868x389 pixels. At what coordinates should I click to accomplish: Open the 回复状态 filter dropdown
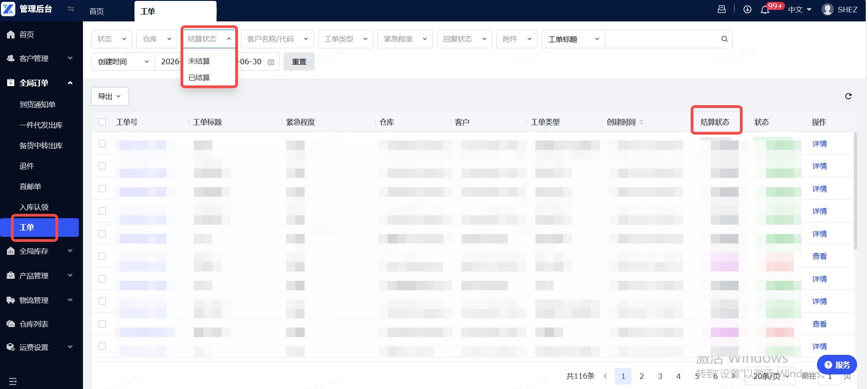pyautogui.click(x=465, y=39)
